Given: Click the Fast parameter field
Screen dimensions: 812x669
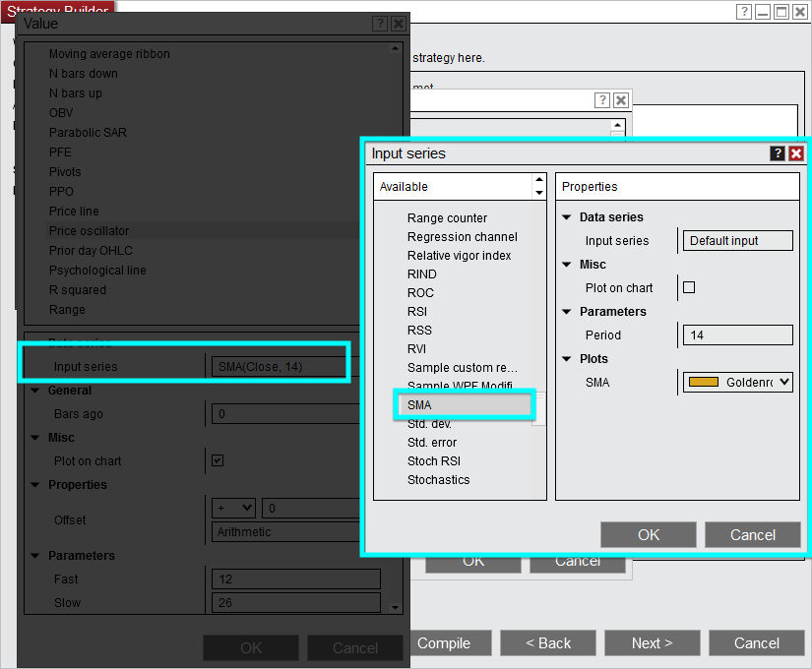Looking at the screenshot, I should (295, 578).
